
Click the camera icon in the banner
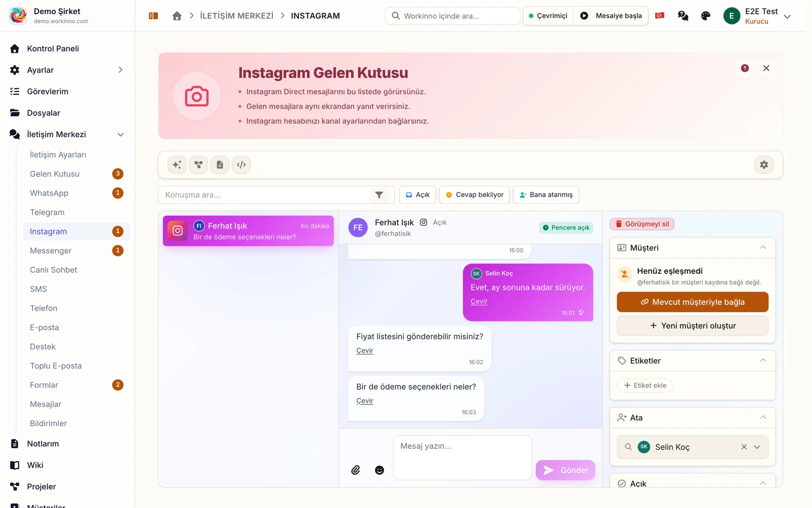(197, 96)
